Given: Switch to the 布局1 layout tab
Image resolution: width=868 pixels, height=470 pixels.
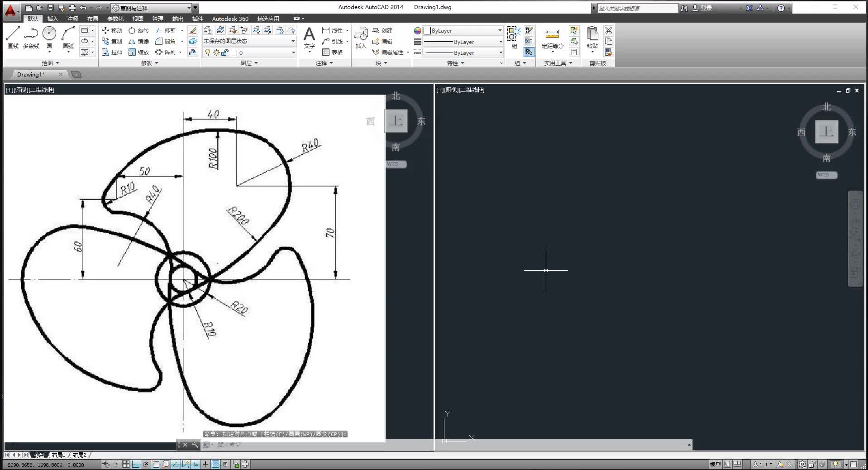Looking at the screenshot, I should coord(58,455).
